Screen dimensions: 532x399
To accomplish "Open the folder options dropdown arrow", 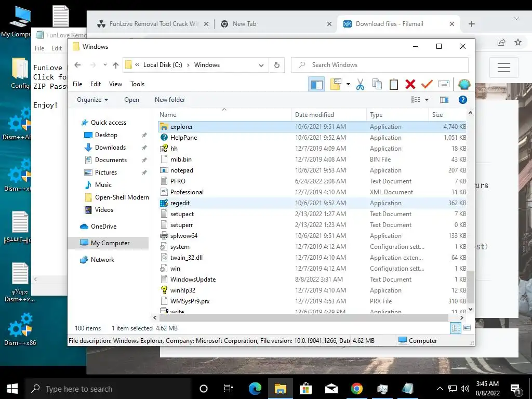I will coord(348,84).
